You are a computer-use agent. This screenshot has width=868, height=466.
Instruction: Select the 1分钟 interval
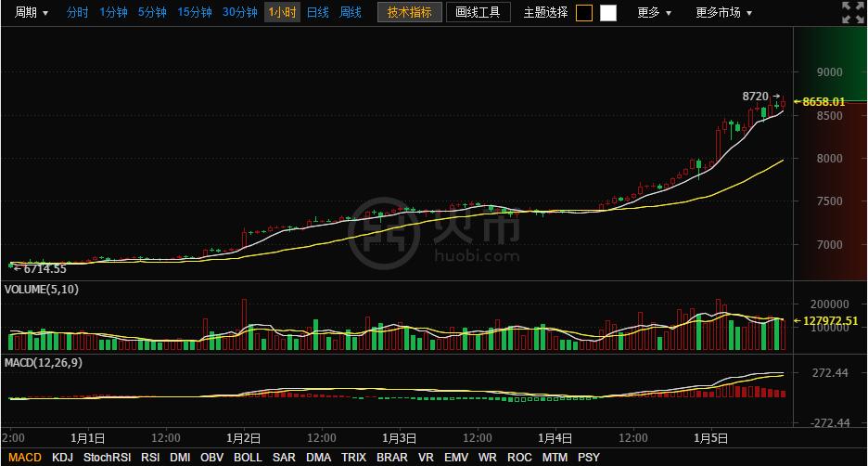pos(113,12)
